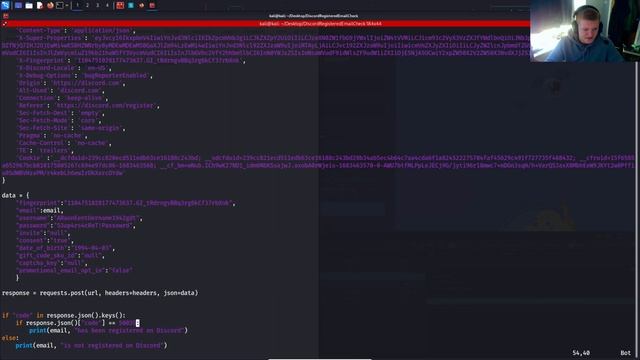This screenshot has width=640, height=360.
Task: Click the teal application icon in taskbar
Action: point(131,5)
